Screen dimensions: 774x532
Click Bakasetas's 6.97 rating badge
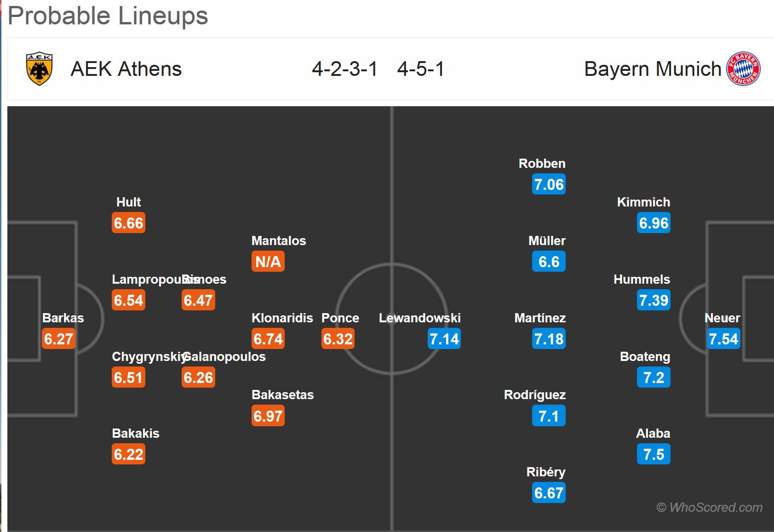[x=268, y=416]
